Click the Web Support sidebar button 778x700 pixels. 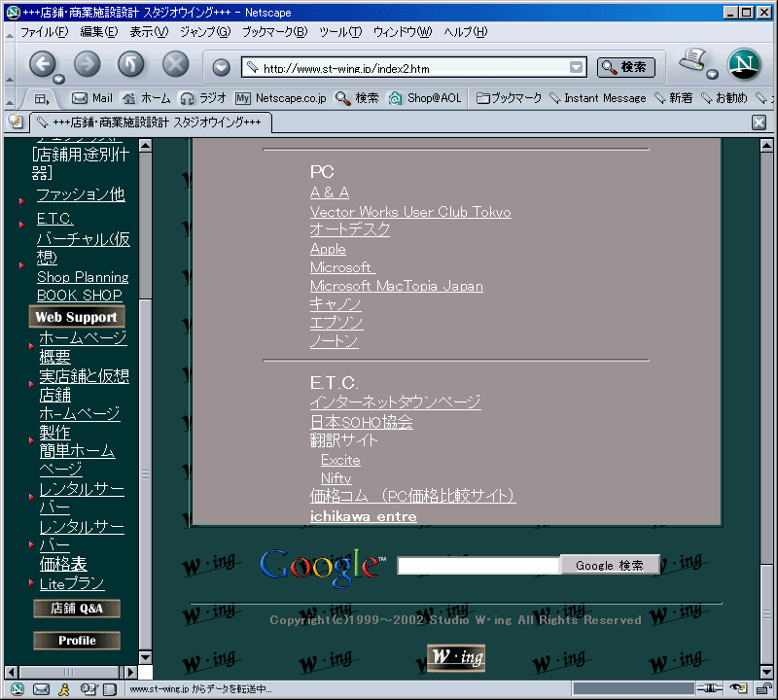coord(77,317)
